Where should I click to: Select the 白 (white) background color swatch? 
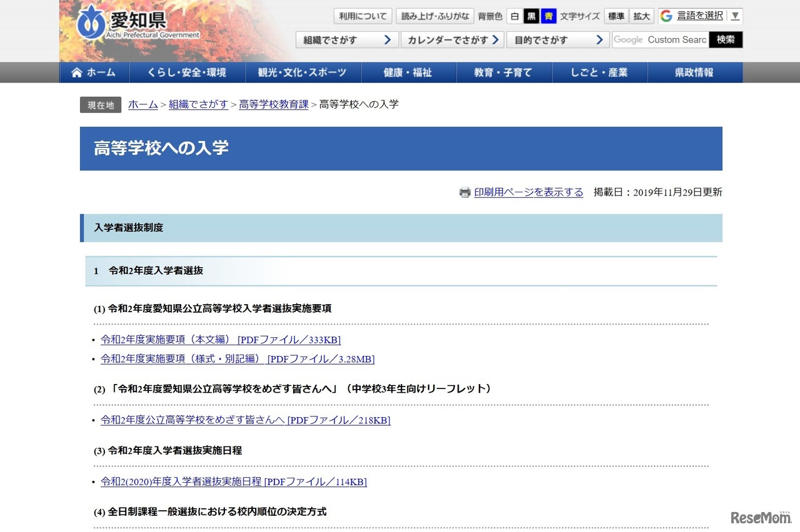[x=514, y=16]
